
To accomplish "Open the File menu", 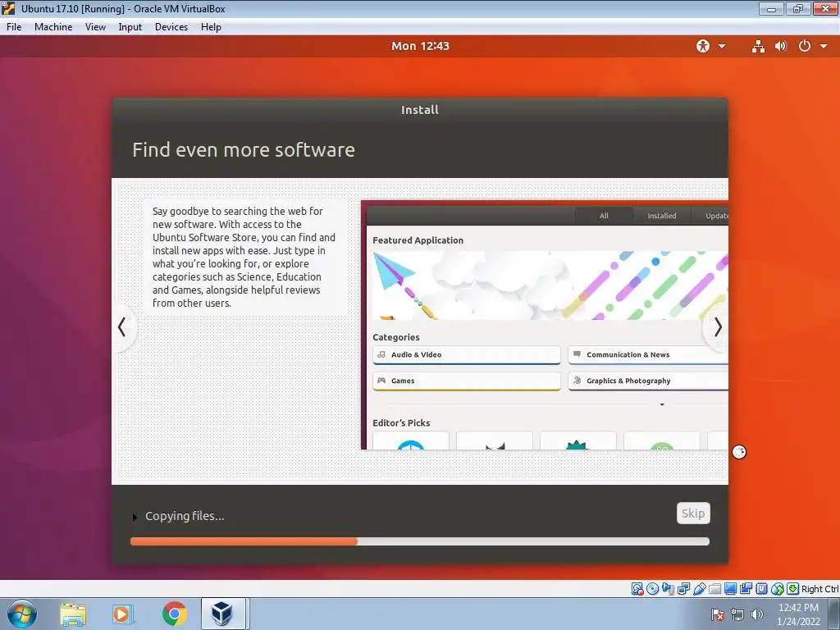I will [x=14, y=27].
